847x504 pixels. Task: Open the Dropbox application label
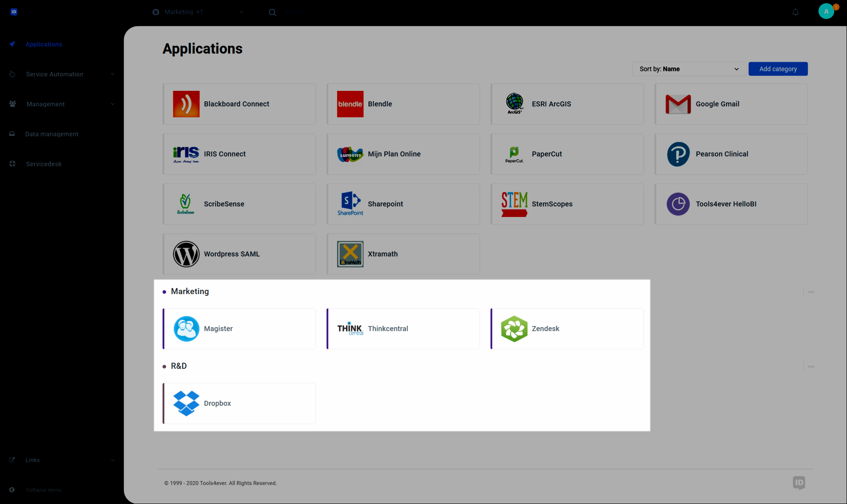(x=217, y=403)
